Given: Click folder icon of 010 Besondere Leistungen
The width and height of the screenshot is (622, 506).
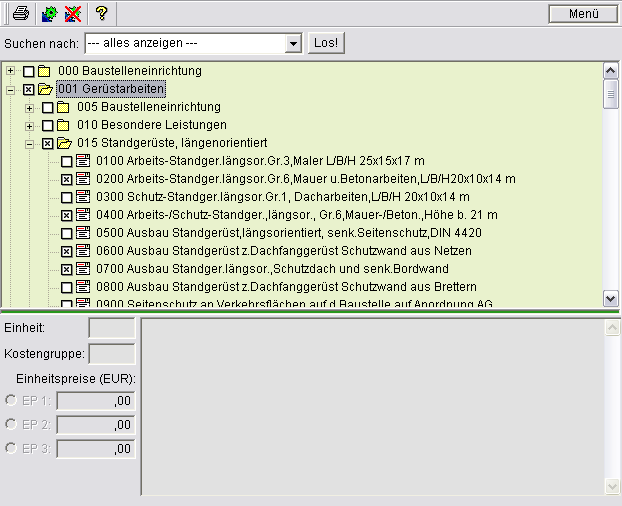Looking at the screenshot, I should pos(63,125).
